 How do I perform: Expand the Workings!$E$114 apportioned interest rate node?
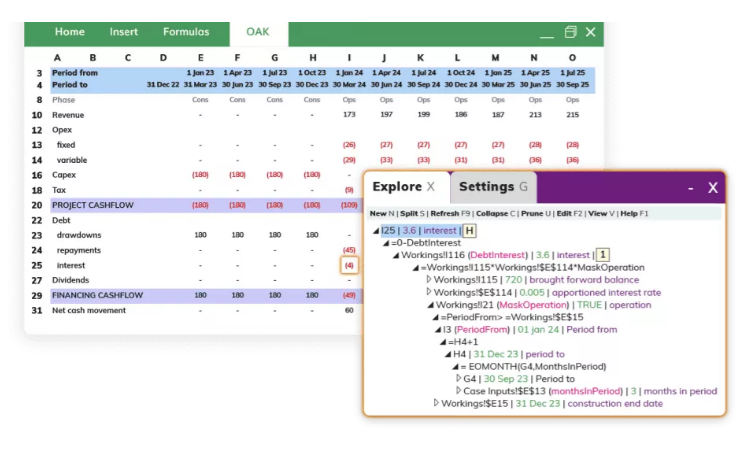coord(429,292)
